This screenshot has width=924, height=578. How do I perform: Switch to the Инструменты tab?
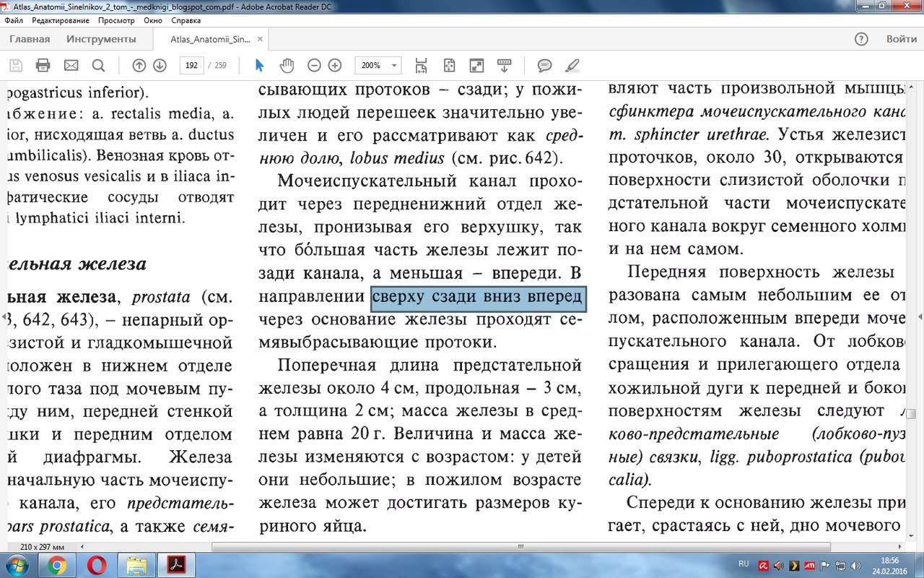point(101,39)
